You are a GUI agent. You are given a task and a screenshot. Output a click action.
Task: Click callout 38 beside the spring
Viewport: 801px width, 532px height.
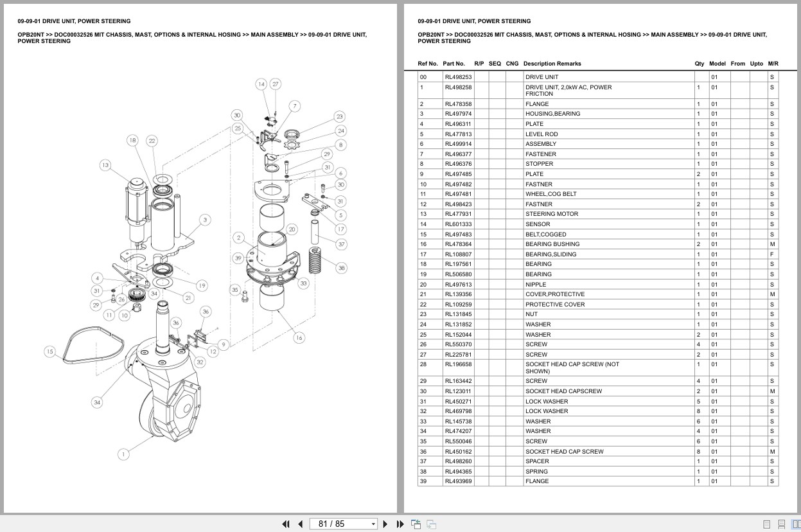(341, 268)
